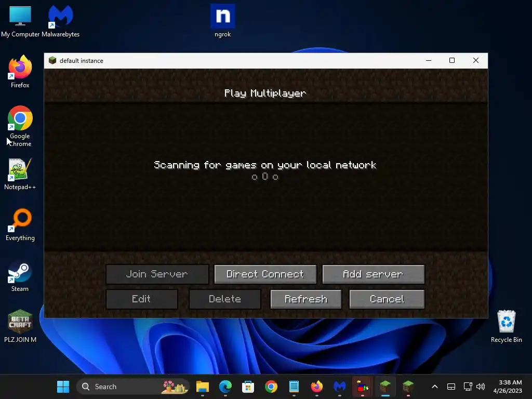Click the taskbar Search box
This screenshot has height=399, width=532.
click(x=132, y=387)
